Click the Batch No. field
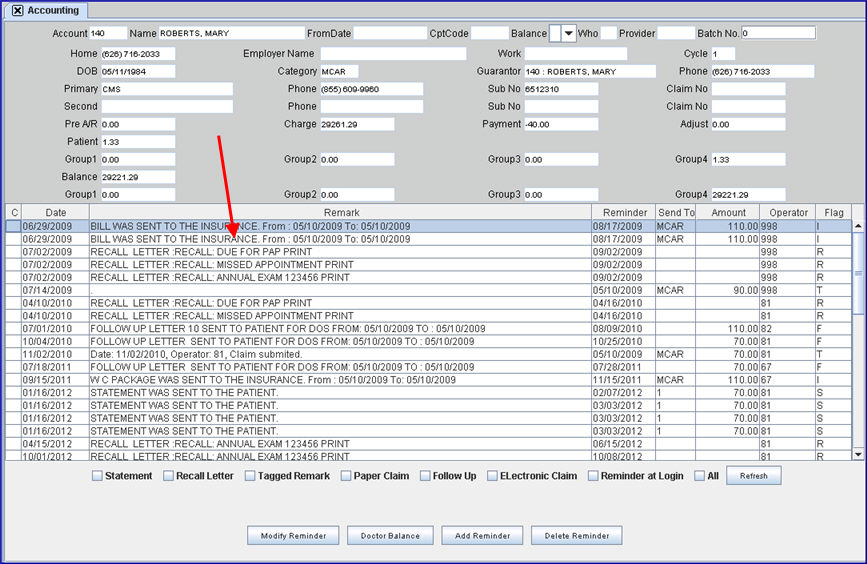Viewport: 867px width, 564px height. point(778,33)
